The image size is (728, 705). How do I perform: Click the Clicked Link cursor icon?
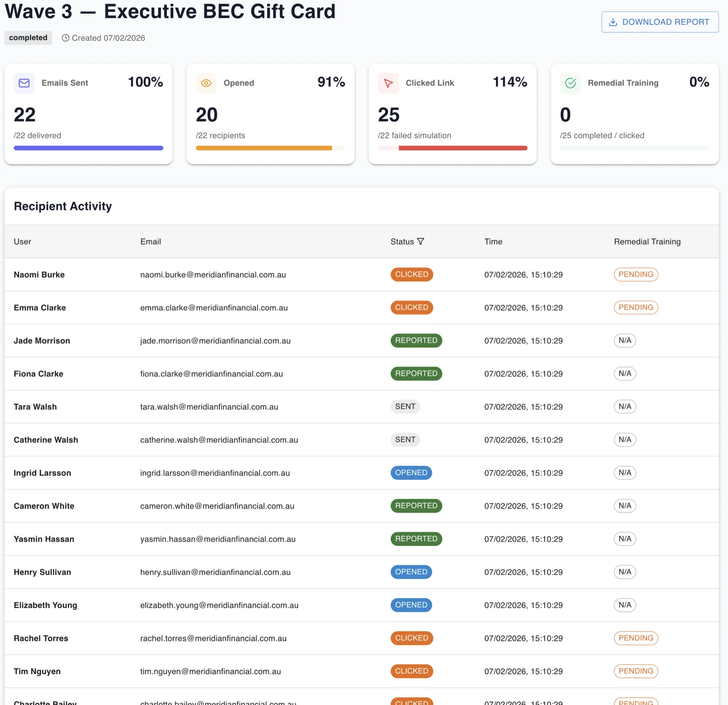pyautogui.click(x=388, y=83)
